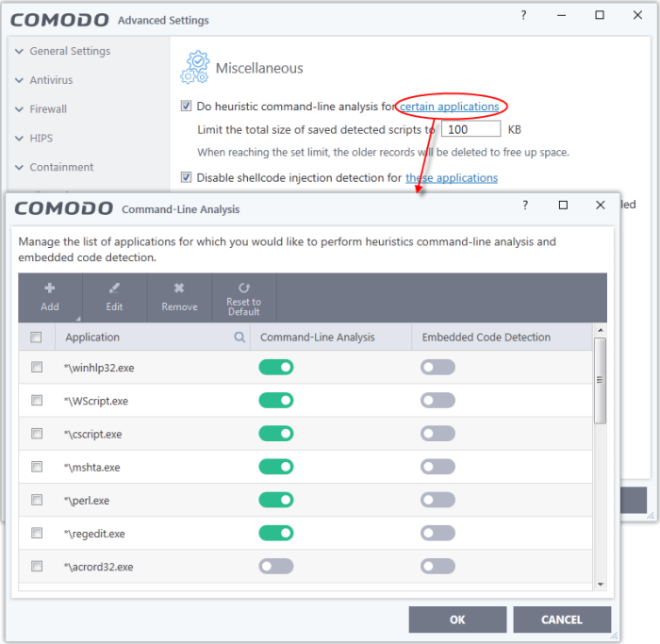Expand Firewall section in sidebar
Viewport: 660px width, 644px height.
pos(41,109)
